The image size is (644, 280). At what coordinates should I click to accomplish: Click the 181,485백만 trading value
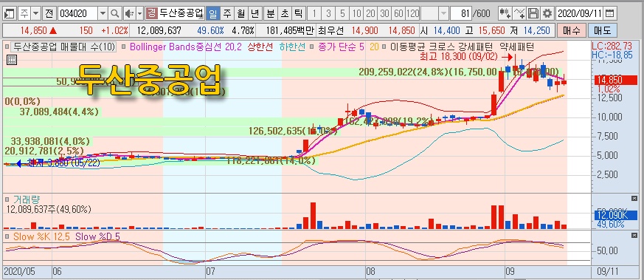click(x=290, y=30)
